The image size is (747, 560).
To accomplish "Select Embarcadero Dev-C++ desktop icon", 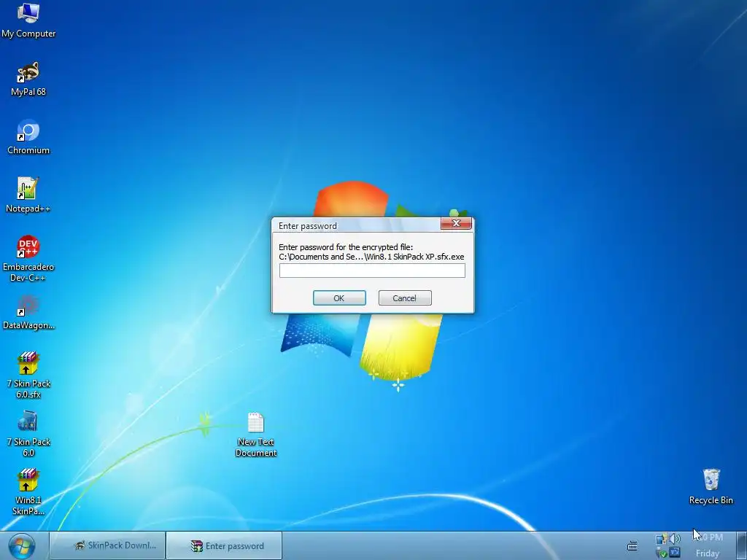I will click(x=28, y=259).
